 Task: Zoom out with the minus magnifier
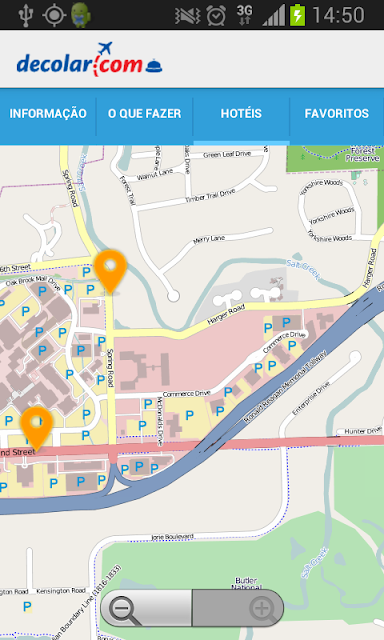point(146,608)
